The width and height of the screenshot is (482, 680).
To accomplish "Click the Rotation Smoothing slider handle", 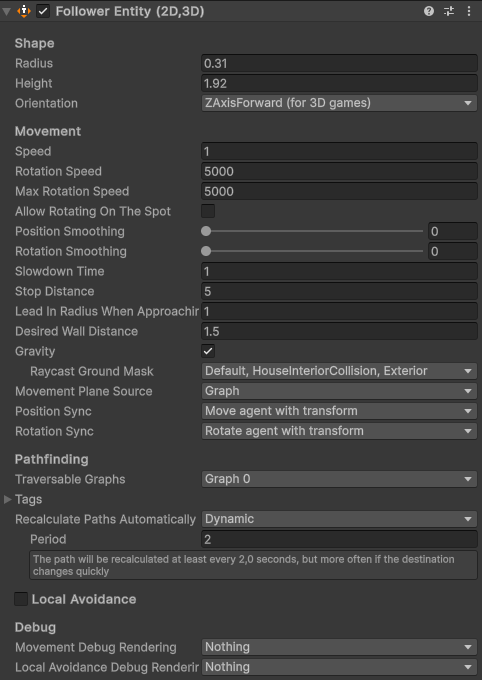I will pos(206,251).
